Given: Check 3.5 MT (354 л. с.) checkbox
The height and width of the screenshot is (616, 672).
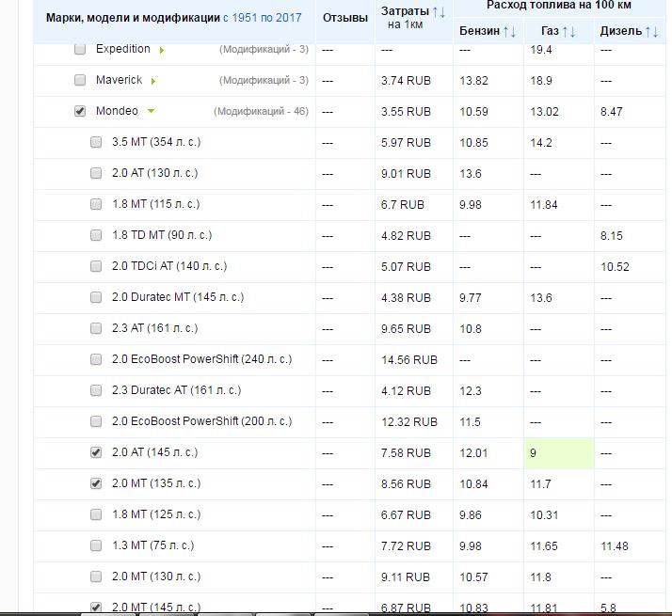Looking at the screenshot, I should [x=96, y=142].
